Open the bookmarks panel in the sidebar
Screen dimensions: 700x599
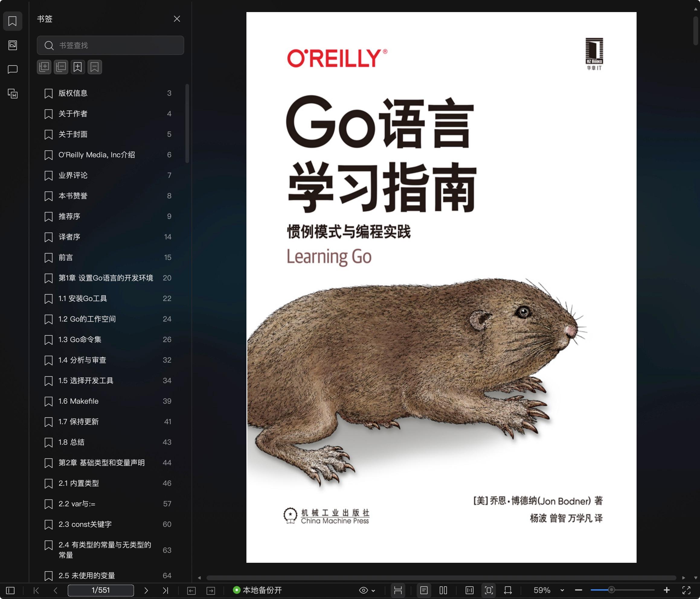[x=12, y=21]
